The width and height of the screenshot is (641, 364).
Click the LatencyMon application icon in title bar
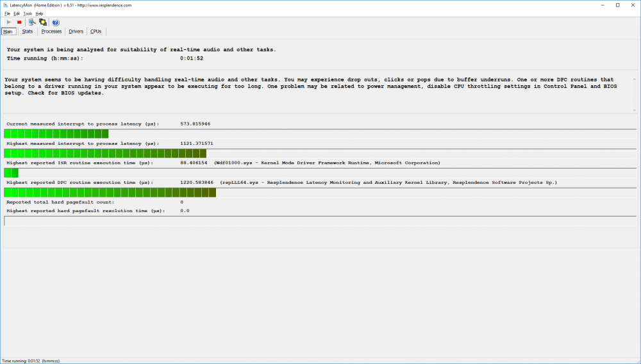(x=5, y=5)
